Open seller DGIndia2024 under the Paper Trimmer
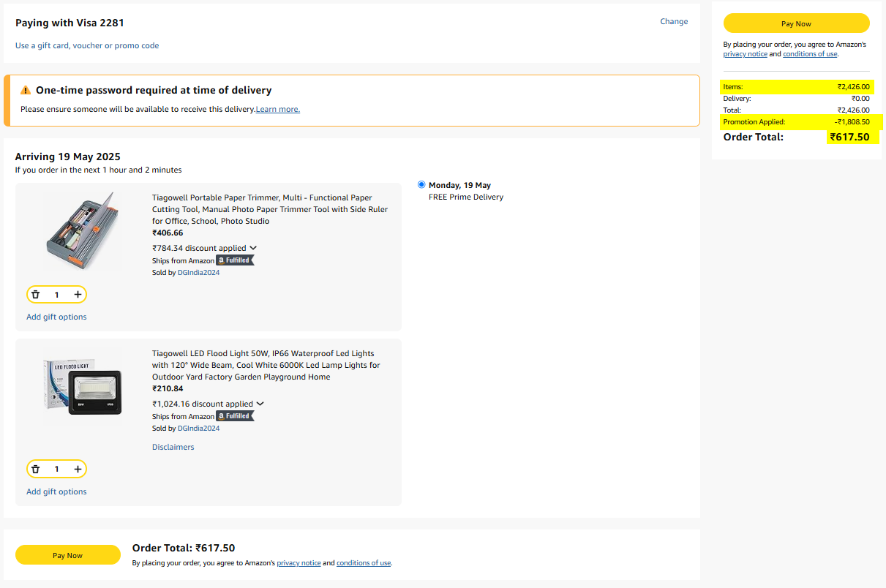The image size is (886, 588). (199, 273)
